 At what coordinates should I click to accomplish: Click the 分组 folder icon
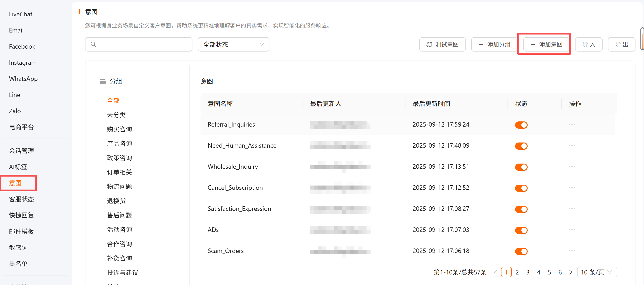coord(103,81)
